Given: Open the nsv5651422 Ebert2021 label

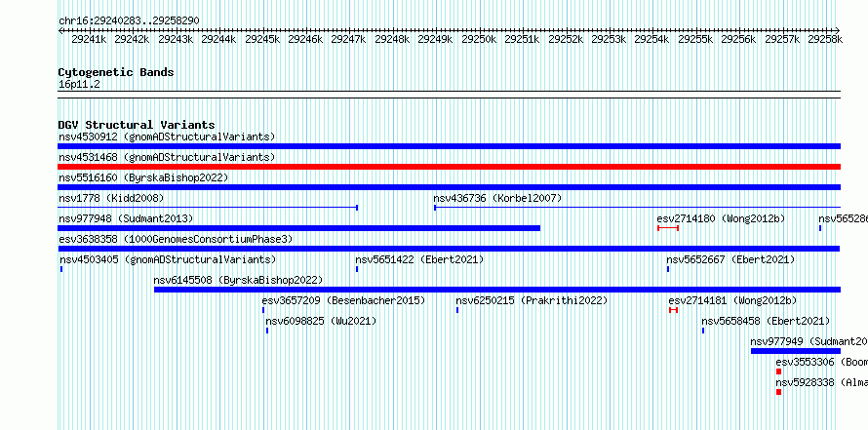Looking at the screenshot, I should [x=419, y=259].
